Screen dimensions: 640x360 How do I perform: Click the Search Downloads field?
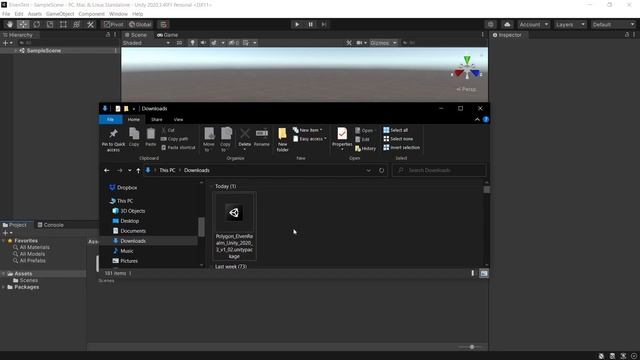pos(439,170)
